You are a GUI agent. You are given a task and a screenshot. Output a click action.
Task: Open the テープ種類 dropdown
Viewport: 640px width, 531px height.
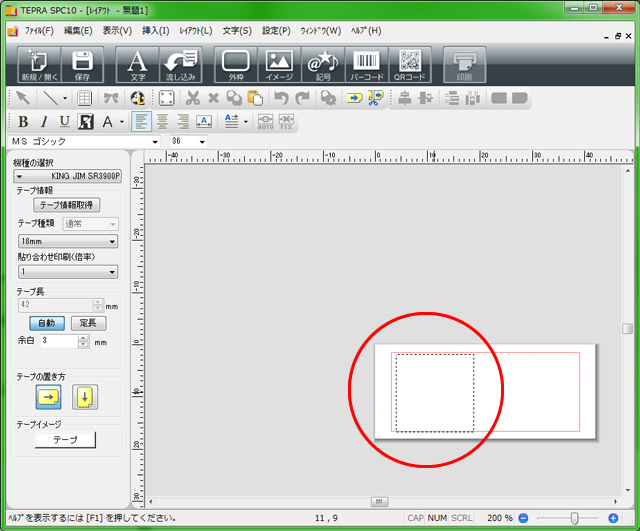(91, 224)
